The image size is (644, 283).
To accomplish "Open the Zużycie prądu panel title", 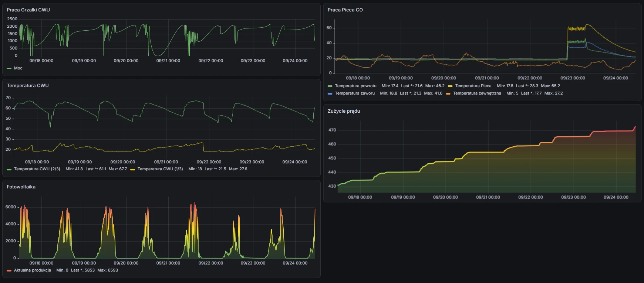I will tap(344, 111).
